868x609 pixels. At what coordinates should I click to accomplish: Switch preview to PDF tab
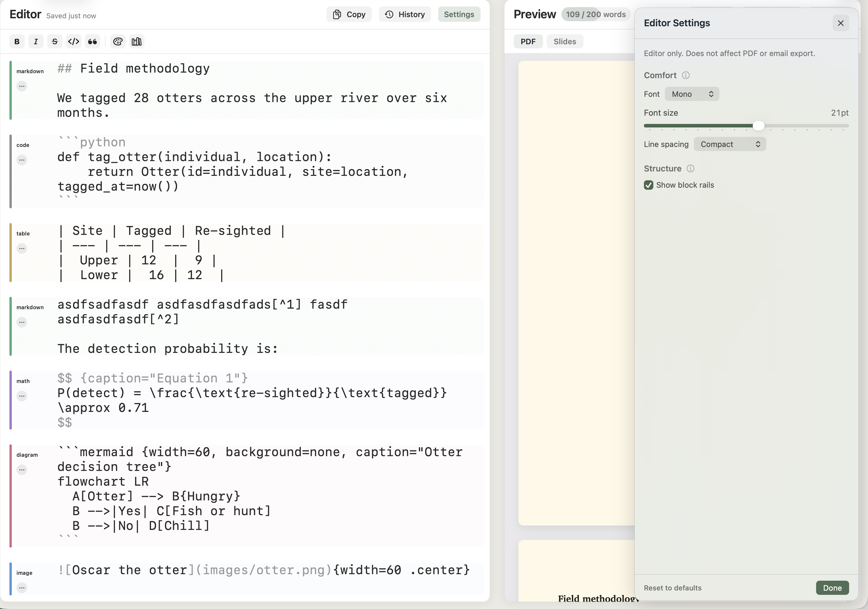click(x=528, y=42)
